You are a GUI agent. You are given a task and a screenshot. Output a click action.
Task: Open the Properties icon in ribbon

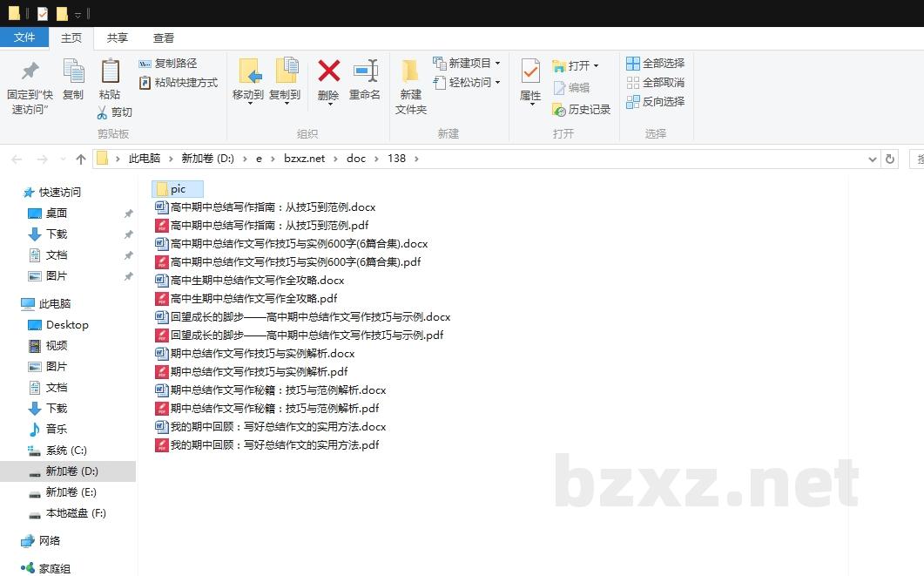click(x=530, y=71)
